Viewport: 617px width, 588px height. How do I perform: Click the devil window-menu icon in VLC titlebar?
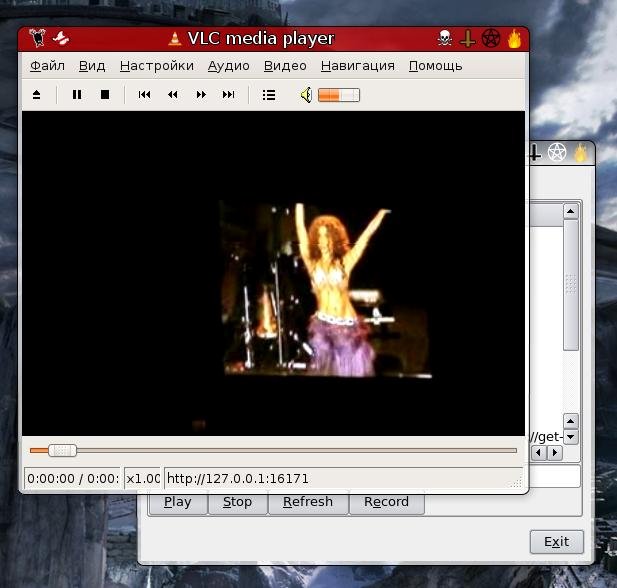(x=38, y=38)
